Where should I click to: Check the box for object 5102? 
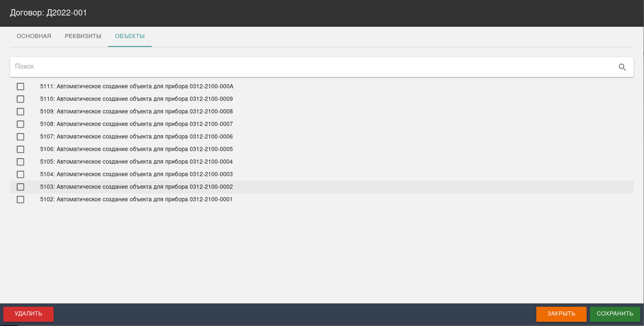(20, 199)
